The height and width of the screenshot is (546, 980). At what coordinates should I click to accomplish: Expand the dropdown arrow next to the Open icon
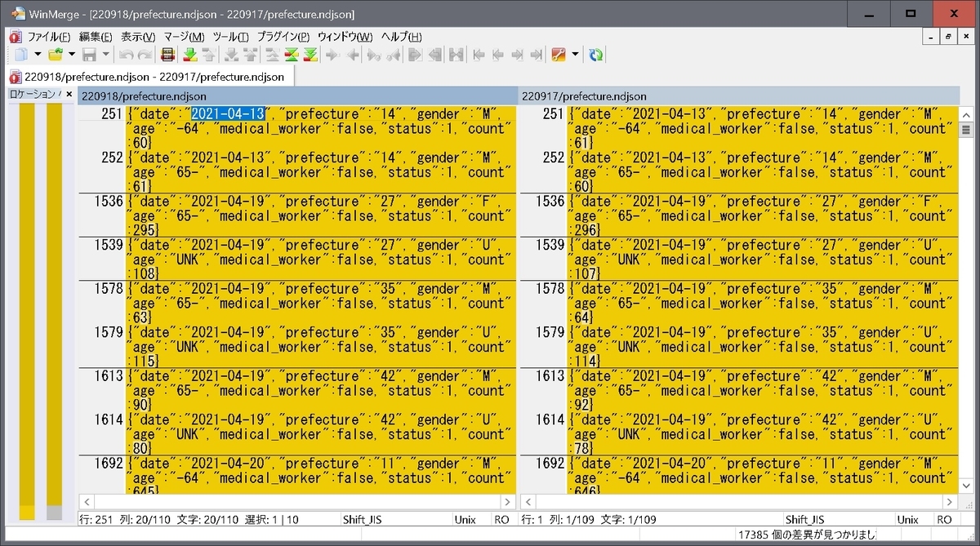click(x=72, y=55)
